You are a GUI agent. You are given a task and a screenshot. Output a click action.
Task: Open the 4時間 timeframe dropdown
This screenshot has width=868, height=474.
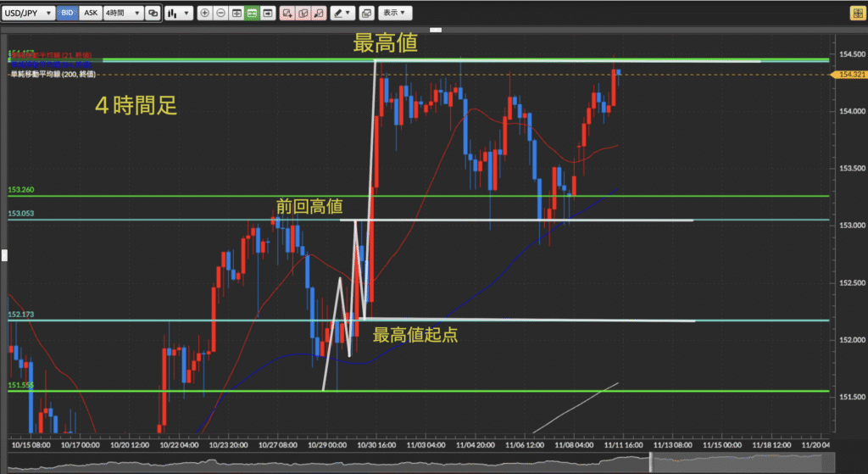(x=123, y=14)
